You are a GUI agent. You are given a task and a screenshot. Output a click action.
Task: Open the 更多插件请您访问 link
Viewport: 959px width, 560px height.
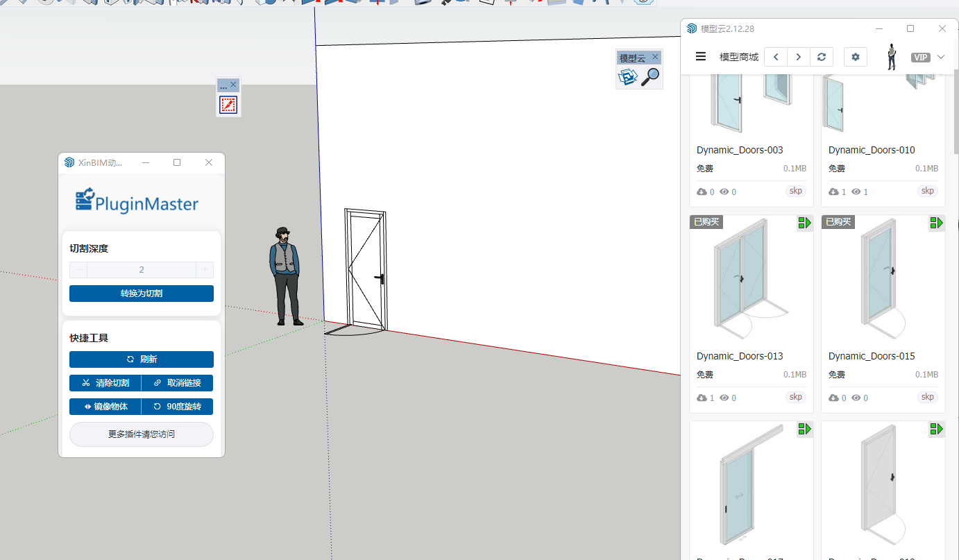(142, 434)
